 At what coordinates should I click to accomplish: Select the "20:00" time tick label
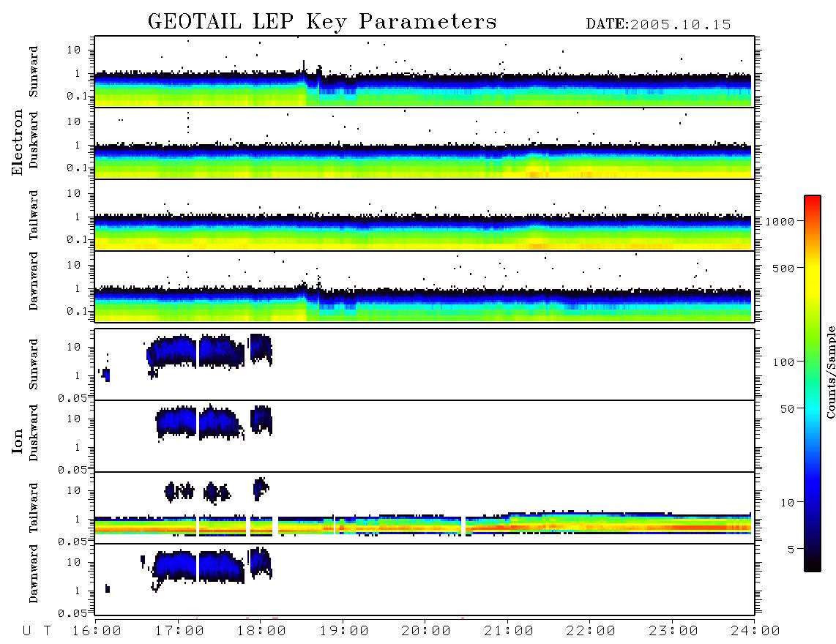[426, 632]
